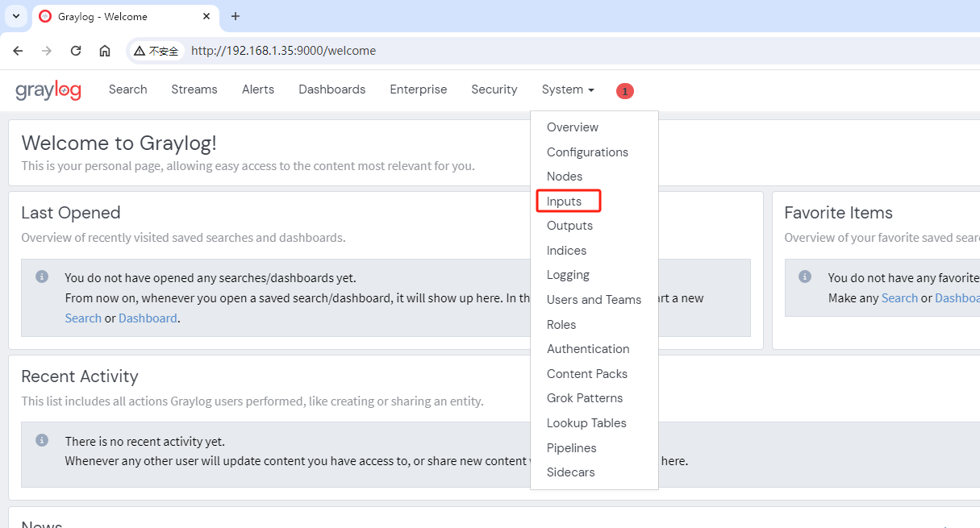Open Content Packs
Image resolution: width=980 pixels, height=528 pixels.
click(x=587, y=374)
